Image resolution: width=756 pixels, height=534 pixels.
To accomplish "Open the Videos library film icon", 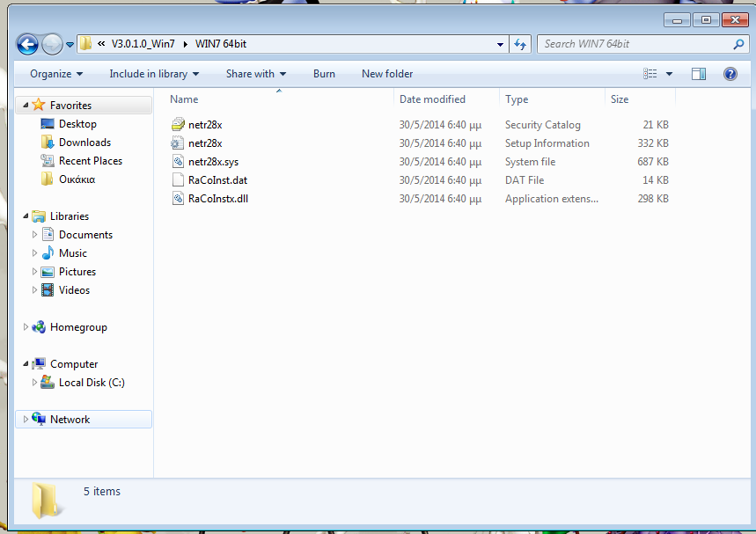I will [x=48, y=290].
